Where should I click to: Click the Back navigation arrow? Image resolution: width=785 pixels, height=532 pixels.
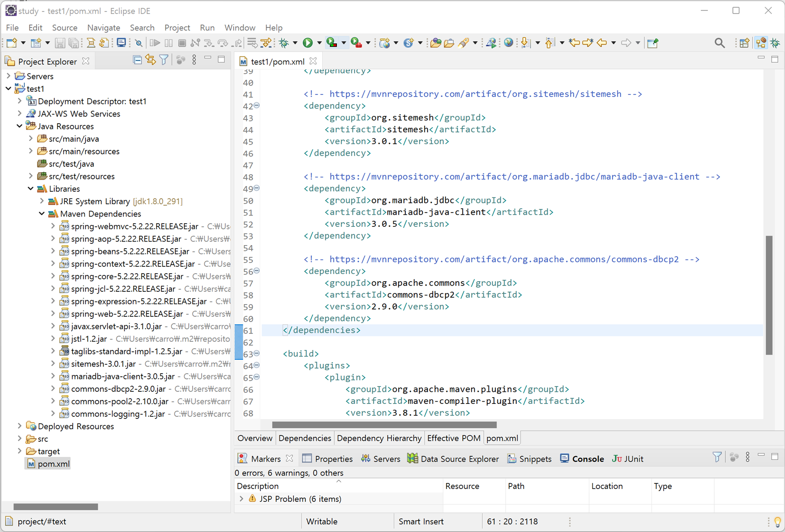coord(602,43)
